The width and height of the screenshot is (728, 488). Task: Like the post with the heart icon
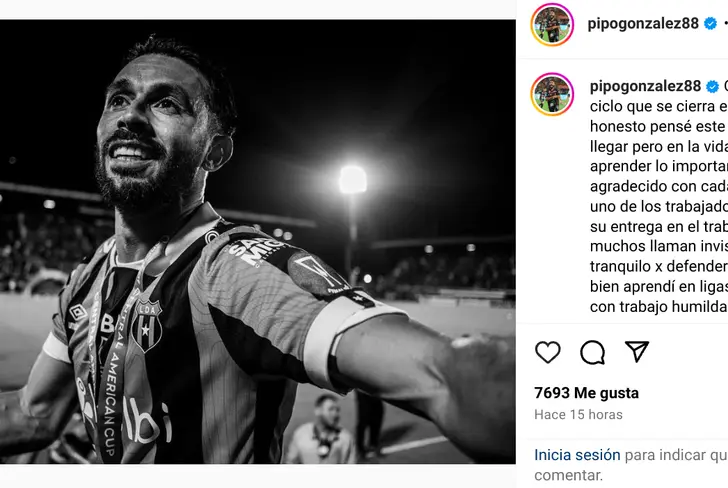tap(548, 352)
